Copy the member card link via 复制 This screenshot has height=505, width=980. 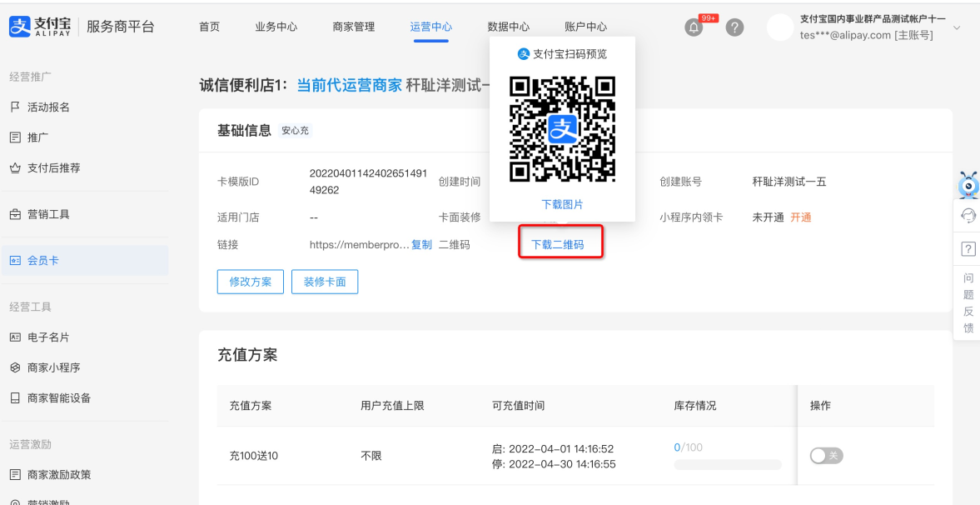coord(421,245)
